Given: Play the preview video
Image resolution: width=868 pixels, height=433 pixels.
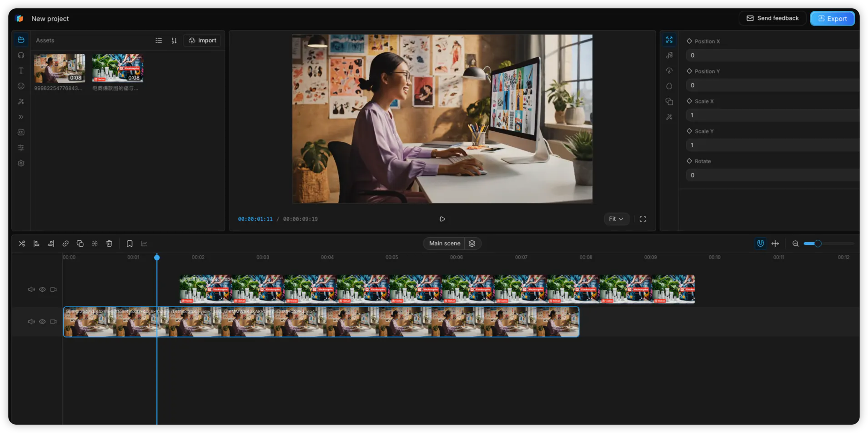Looking at the screenshot, I should pyautogui.click(x=442, y=219).
